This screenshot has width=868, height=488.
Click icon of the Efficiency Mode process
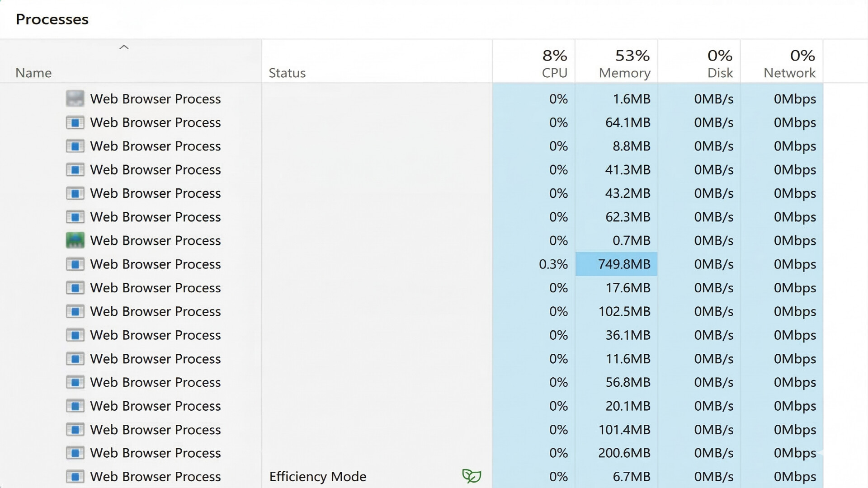tap(75, 476)
